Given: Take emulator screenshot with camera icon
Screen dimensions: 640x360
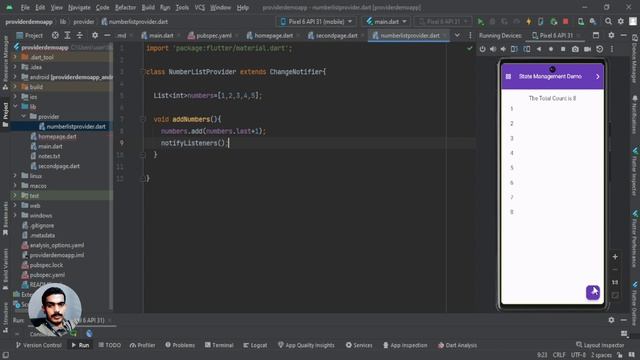Looking at the screenshot, I should pos(575,49).
